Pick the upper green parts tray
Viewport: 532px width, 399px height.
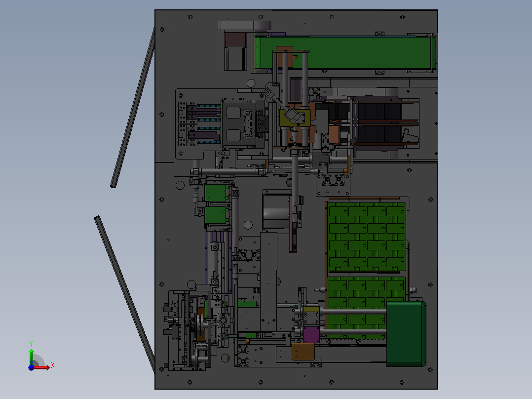click(x=368, y=236)
